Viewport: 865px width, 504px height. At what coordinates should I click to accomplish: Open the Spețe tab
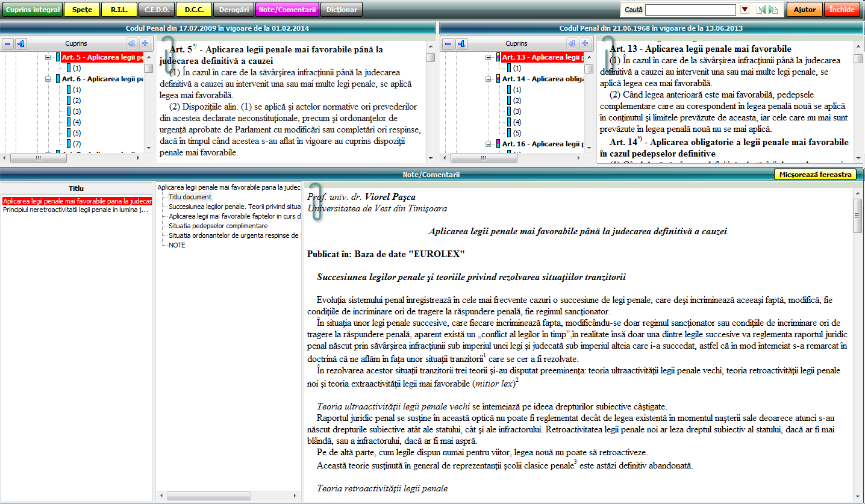coord(82,10)
